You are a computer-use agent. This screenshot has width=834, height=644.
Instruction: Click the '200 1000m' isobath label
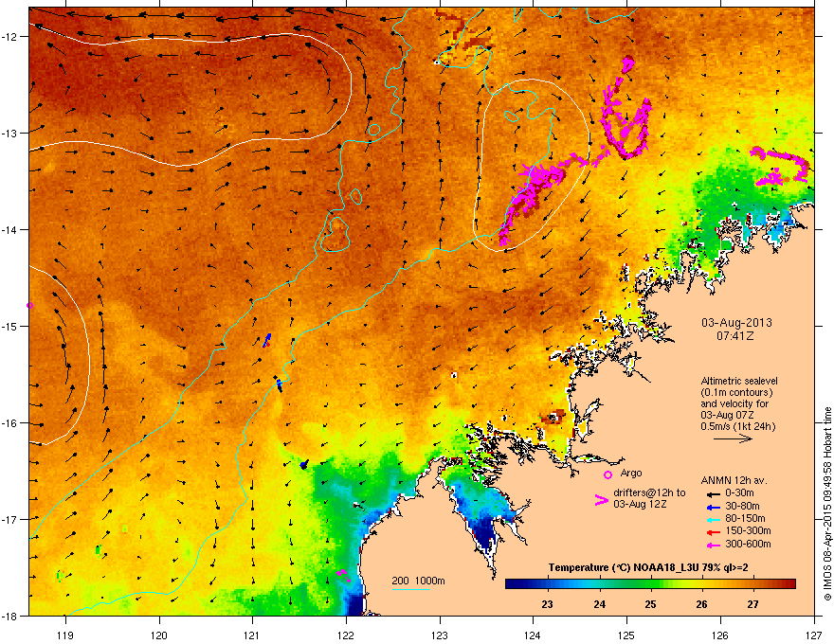(x=418, y=581)
